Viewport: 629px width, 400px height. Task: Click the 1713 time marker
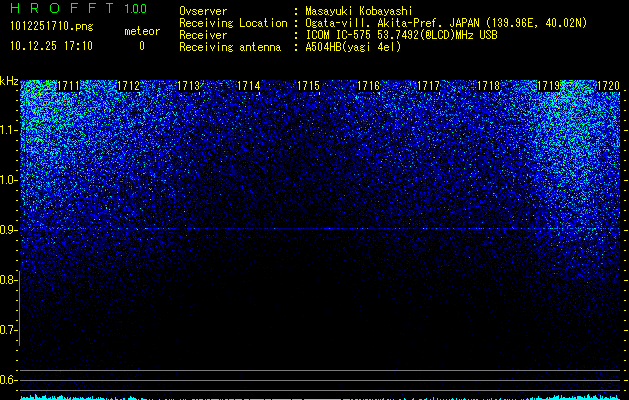point(189,85)
